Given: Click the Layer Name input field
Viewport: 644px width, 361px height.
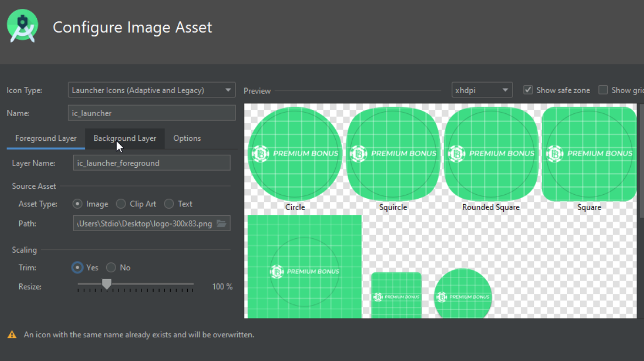Looking at the screenshot, I should [x=151, y=163].
